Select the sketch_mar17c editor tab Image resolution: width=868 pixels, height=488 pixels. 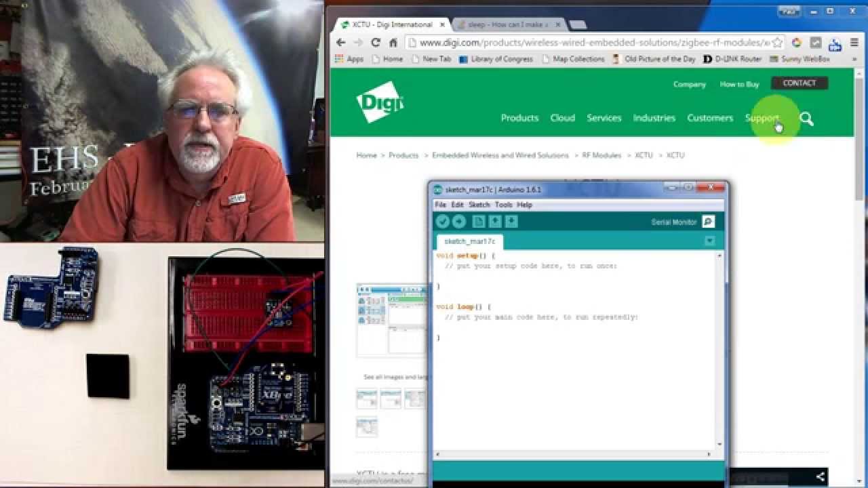469,241
